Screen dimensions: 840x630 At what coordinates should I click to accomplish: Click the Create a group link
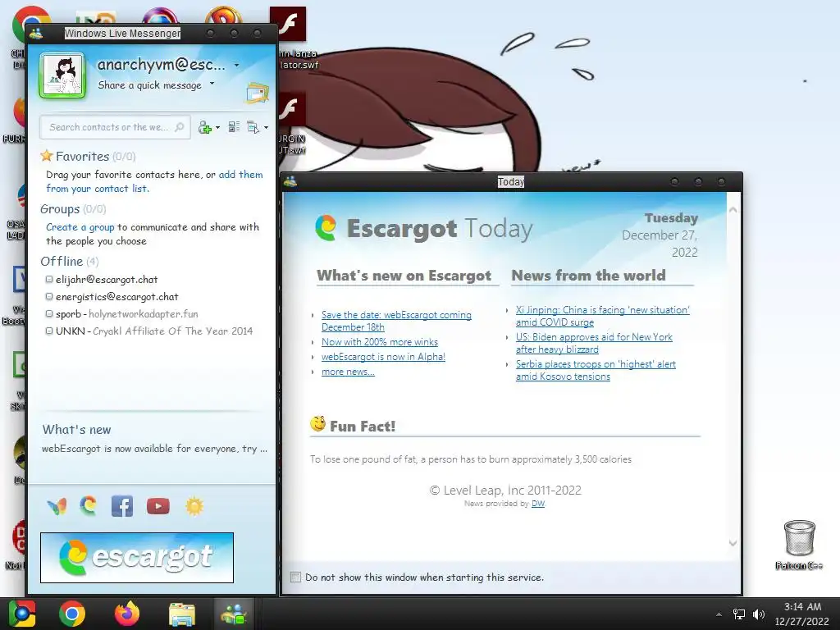pyautogui.click(x=80, y=227)
